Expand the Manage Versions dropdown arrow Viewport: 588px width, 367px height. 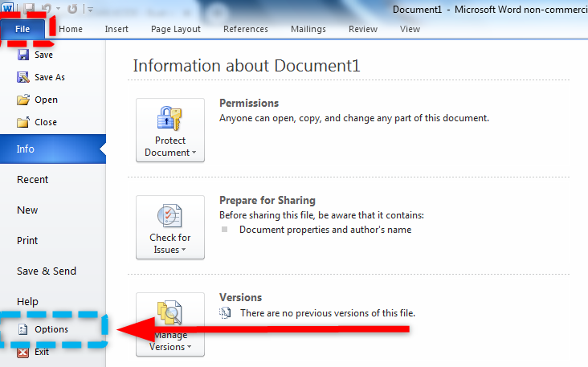pos(189,347)
